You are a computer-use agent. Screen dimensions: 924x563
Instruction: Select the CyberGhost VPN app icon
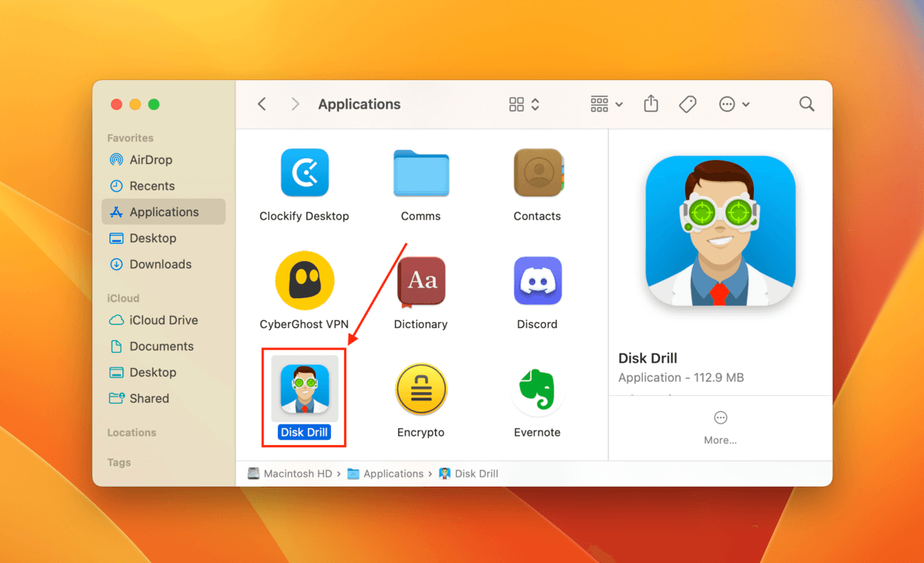(304, 280)
